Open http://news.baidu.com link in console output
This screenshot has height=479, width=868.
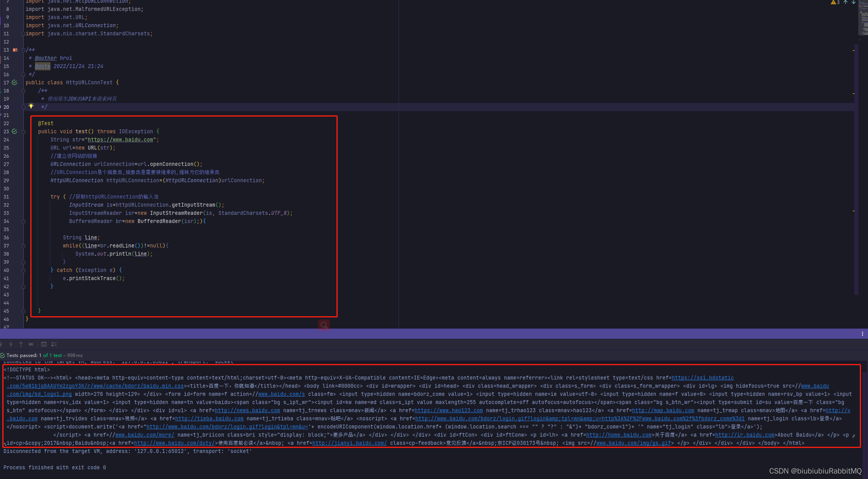coord(247,410)
